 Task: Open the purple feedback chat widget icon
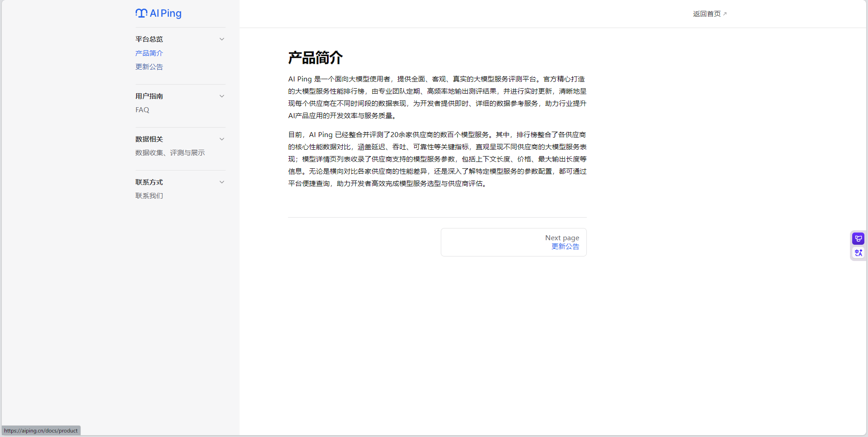coord(858,238)
